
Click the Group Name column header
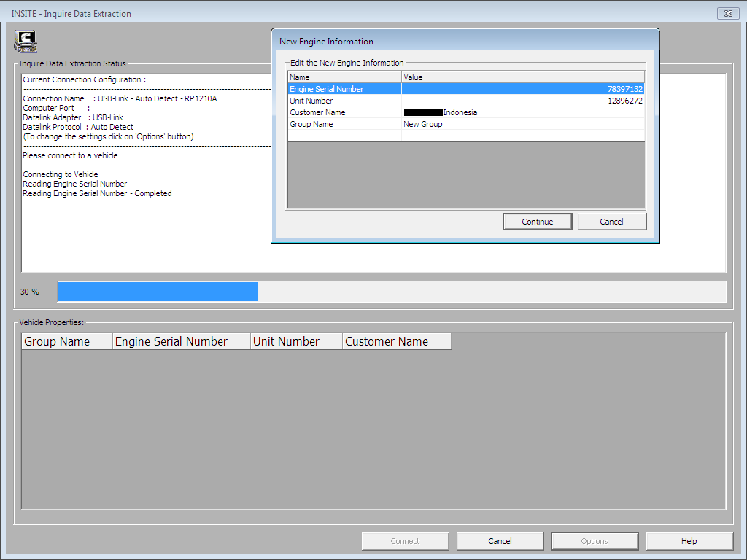pyautogui.click(x=66, y=341)
